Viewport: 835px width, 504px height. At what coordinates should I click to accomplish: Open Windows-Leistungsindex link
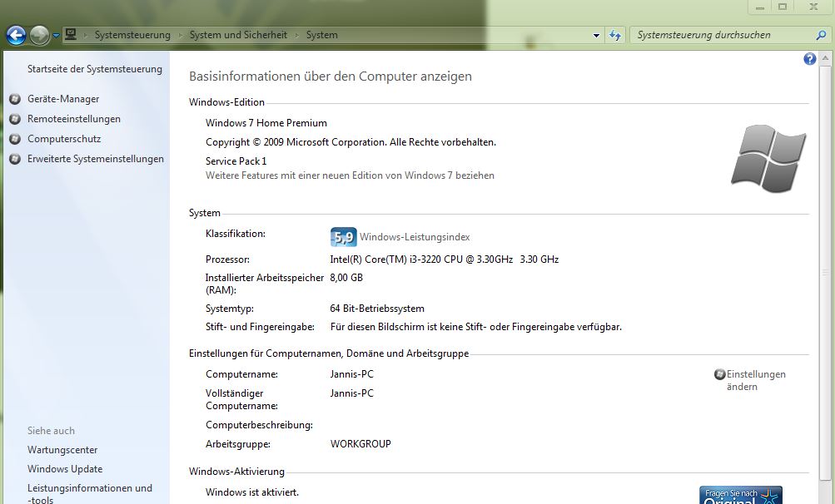click(415, 237)
